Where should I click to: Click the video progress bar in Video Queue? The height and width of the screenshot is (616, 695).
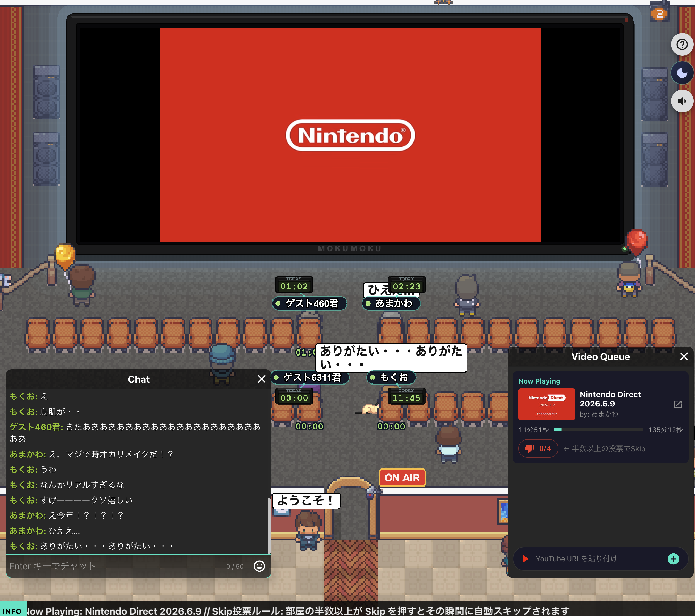coord(598,430)
